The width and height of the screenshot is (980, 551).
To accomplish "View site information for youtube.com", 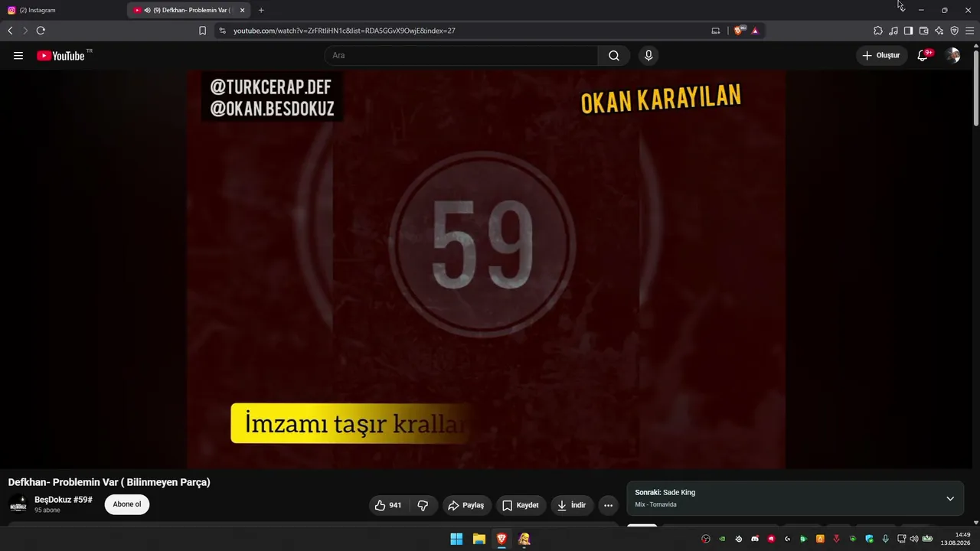I will (222, 31).
